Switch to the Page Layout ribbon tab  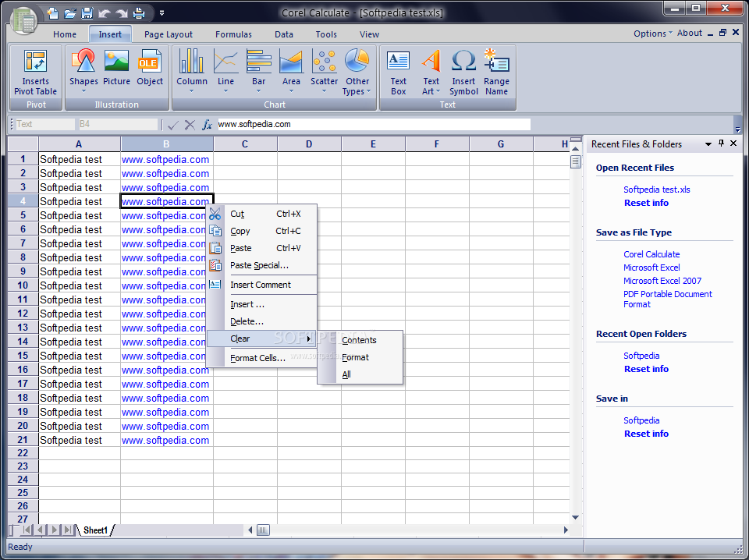tap(169, 34)
